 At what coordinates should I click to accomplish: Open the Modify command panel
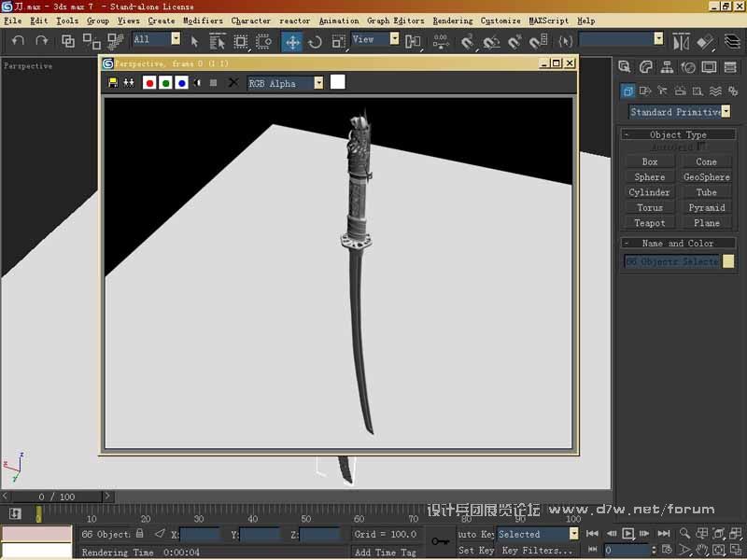(645, 67)
